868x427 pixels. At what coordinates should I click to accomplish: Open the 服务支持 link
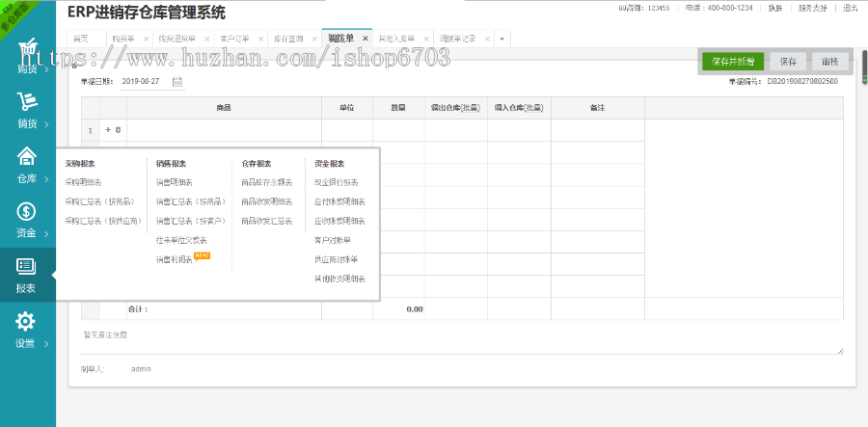[813, 8]
